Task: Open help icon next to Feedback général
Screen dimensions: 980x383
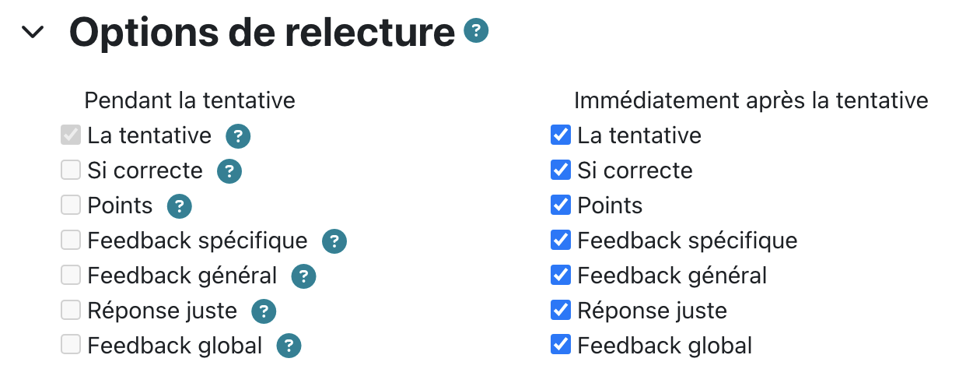Action: pos(304,276)
